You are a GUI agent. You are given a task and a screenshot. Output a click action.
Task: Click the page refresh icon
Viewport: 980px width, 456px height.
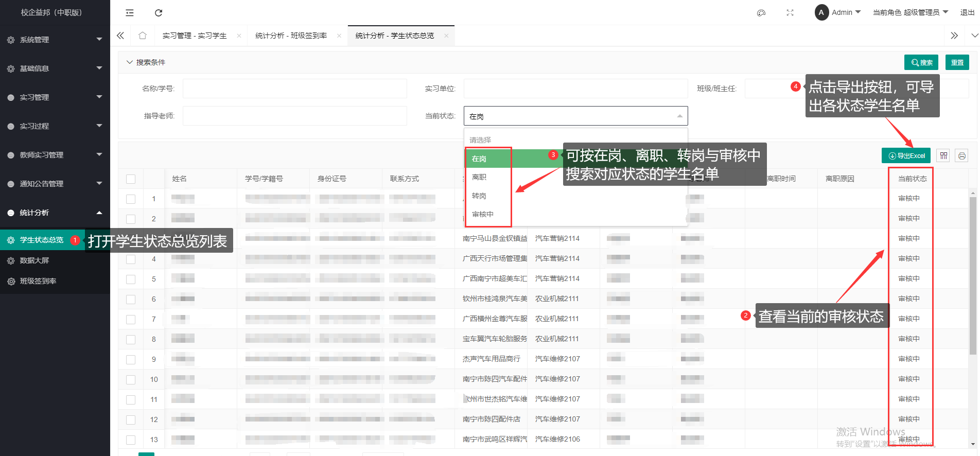point(159,13)
